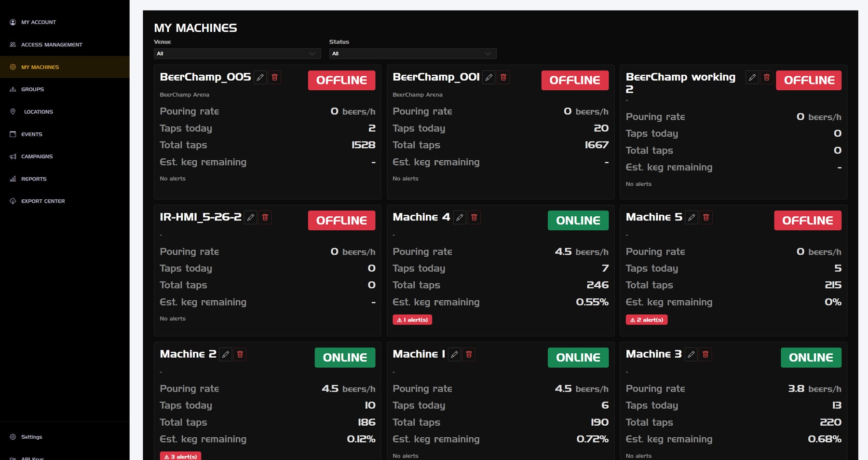Delete the BeerChamp_005 machine
Image resolution: width=868 pixels, height=460 pixels.
coord(274,77)
